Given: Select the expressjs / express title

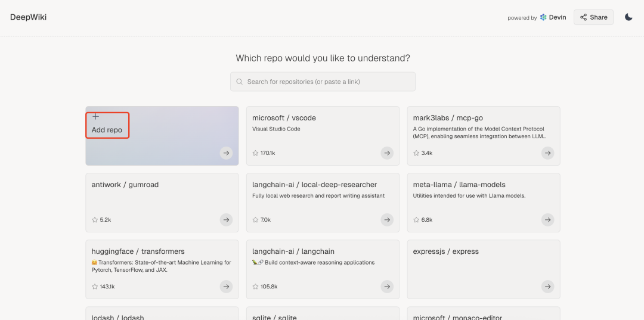Looking at the screenshot, I should (445, 251).
